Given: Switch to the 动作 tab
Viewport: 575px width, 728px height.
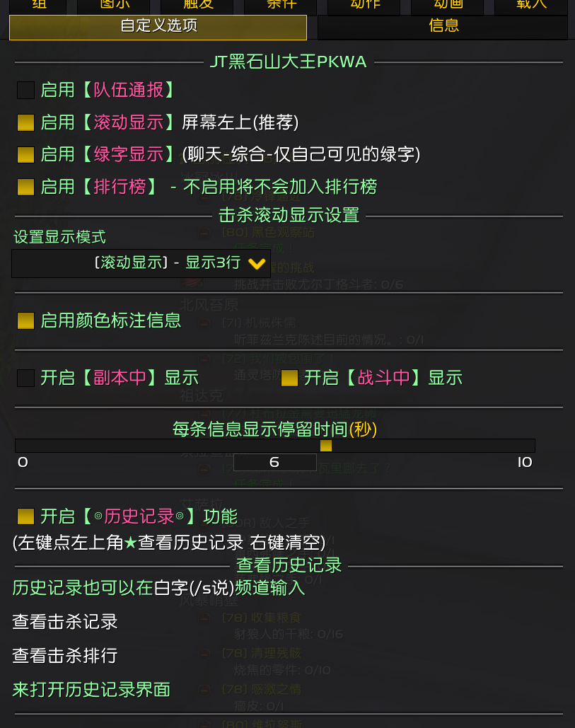Looking at the screenshot, I should click(364, 6).
